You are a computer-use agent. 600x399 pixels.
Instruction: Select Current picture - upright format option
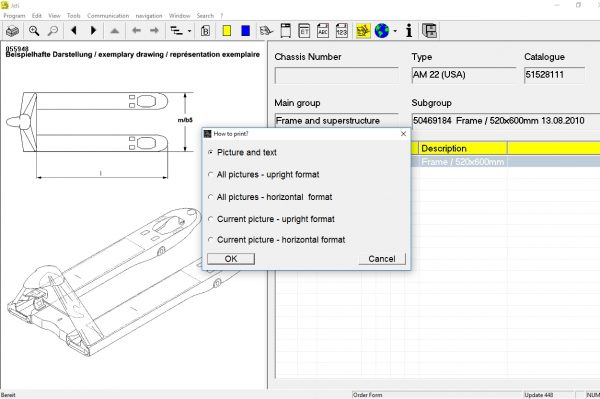pos(210,219)
